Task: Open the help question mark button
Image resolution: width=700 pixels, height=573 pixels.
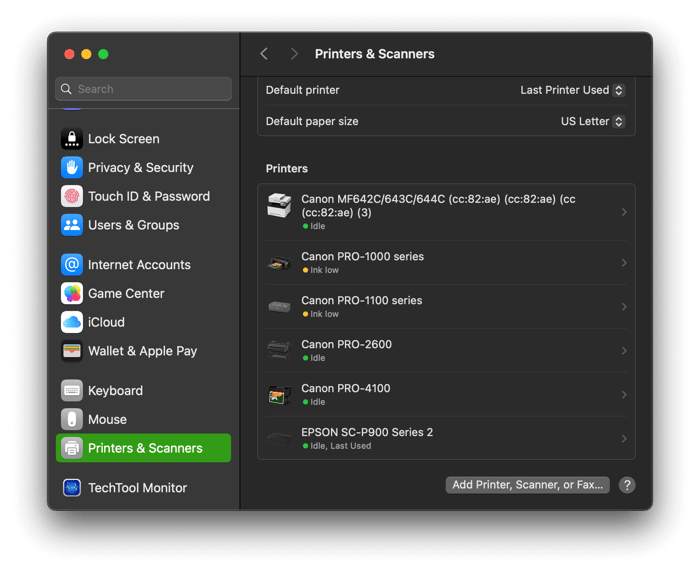Action: pyautogui.click(x=627, y=485)
